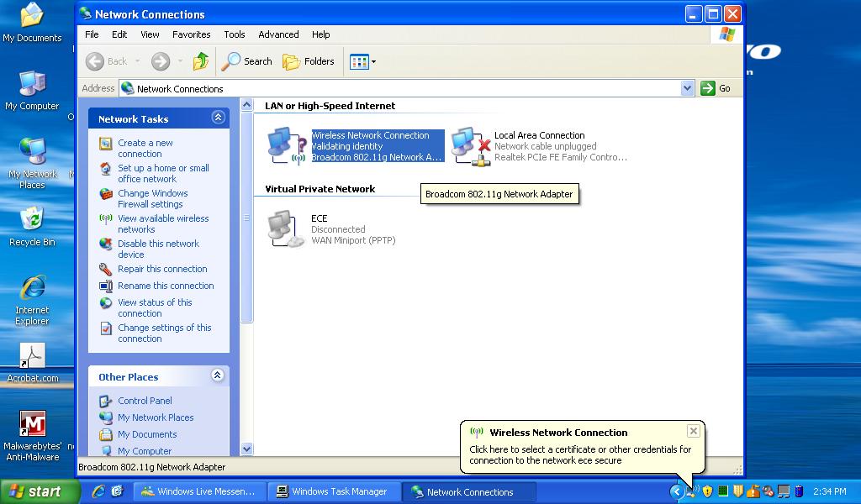Select the Local Area Connection icon
Image resolution: width=861 pixels, height=504 pixels.
(x=471, y=146)
